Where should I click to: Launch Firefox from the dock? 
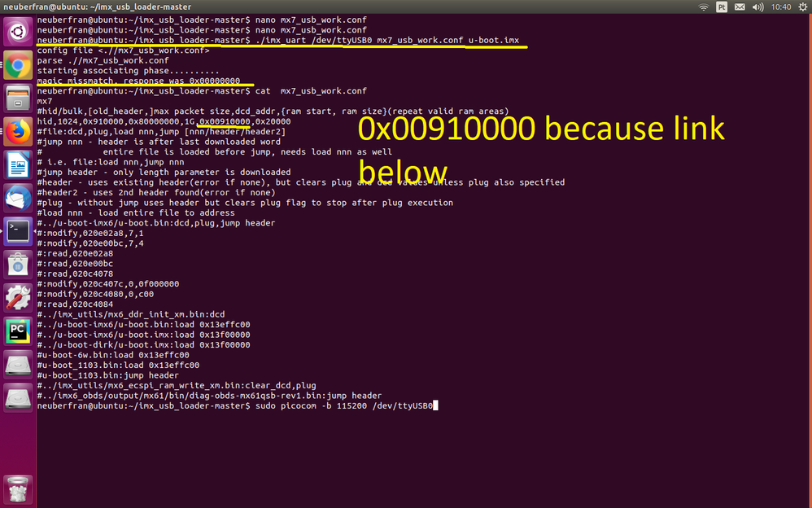(18, 131)
